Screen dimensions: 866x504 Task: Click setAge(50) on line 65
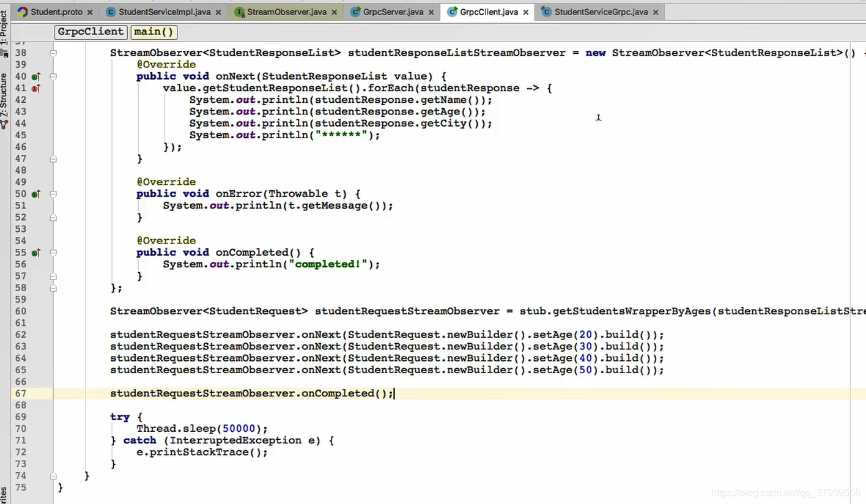click(x=565, y=370)
